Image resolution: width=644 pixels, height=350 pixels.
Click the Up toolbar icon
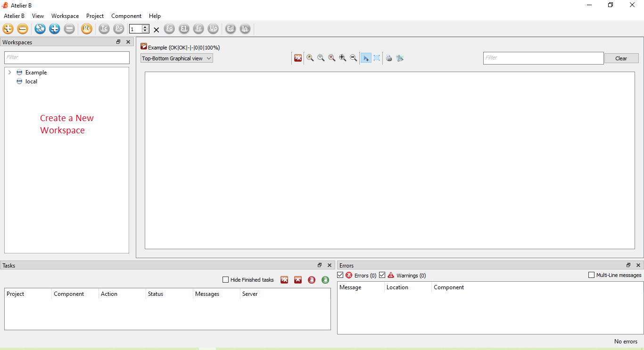click(213, 29)
